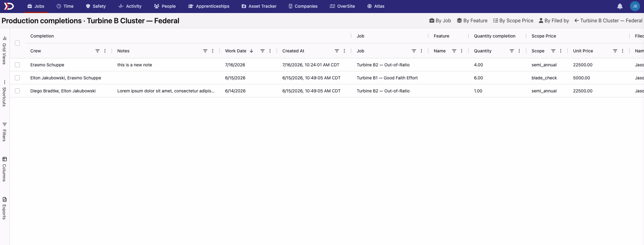Open Crew column options menu (three dots)

(105, 51)
